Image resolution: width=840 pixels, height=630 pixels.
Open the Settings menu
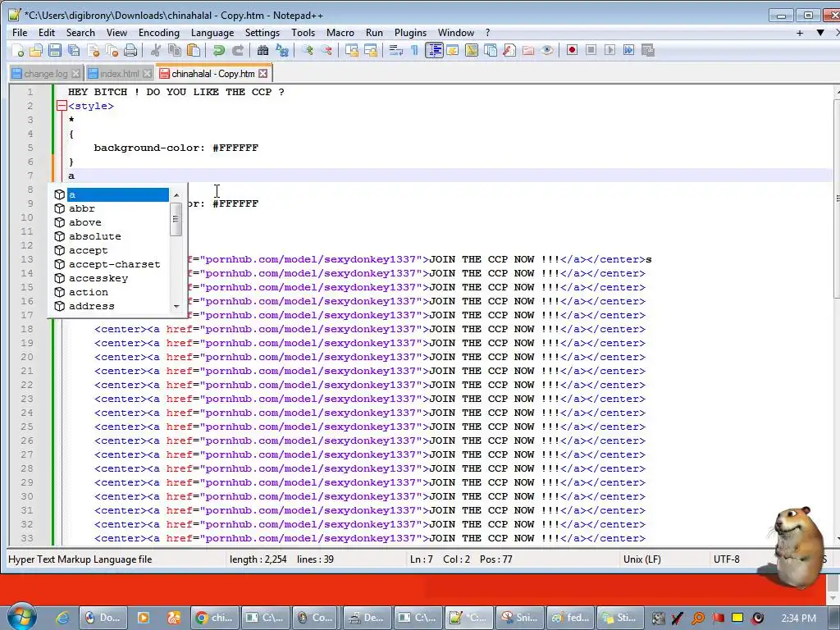(262, 33)
